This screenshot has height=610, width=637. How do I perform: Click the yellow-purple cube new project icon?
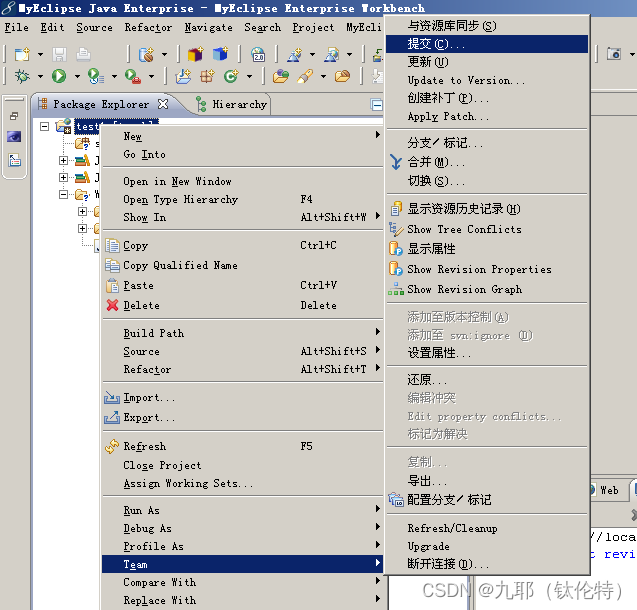click(195, 54)
